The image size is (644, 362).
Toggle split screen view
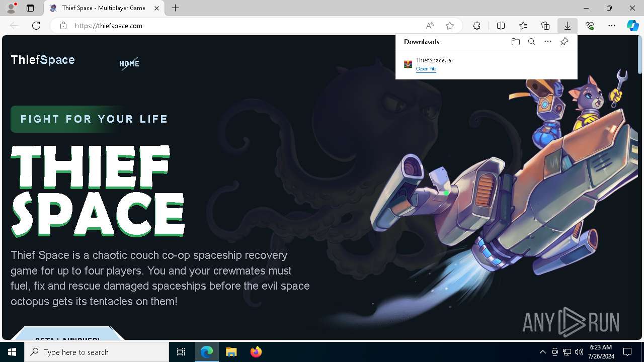(x=501, y=26)
